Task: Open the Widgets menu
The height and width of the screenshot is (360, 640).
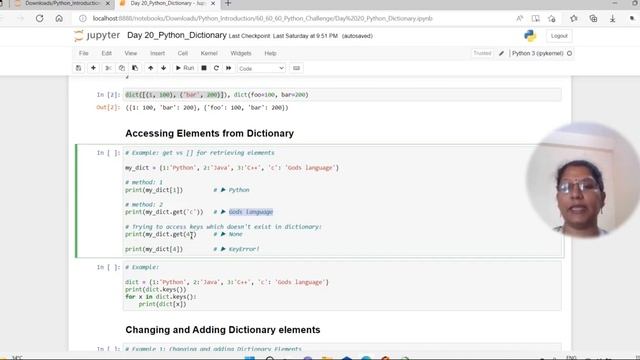Action: pyautogui.click(x=241, y=53)
